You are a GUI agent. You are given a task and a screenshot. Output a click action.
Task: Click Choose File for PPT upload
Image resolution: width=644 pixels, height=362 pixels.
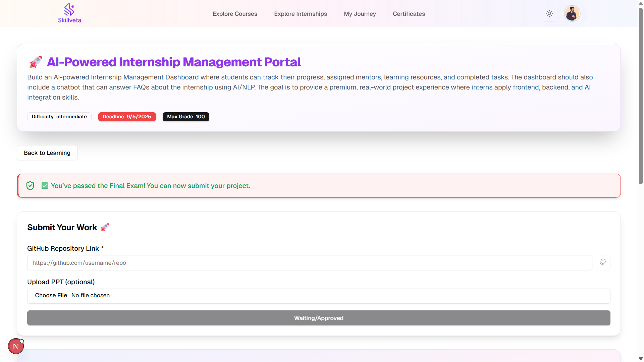point(51,295)
